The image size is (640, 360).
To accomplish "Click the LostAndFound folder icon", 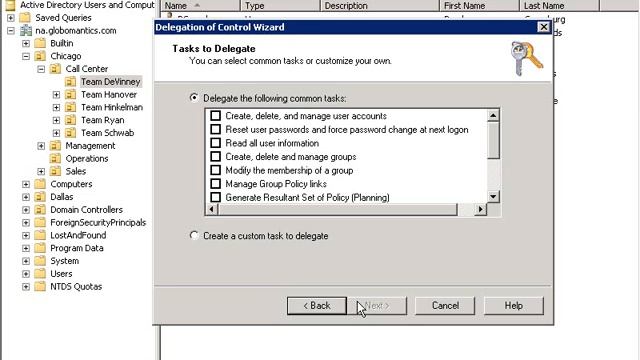I will pyautogui.click(x=40, y=235).
